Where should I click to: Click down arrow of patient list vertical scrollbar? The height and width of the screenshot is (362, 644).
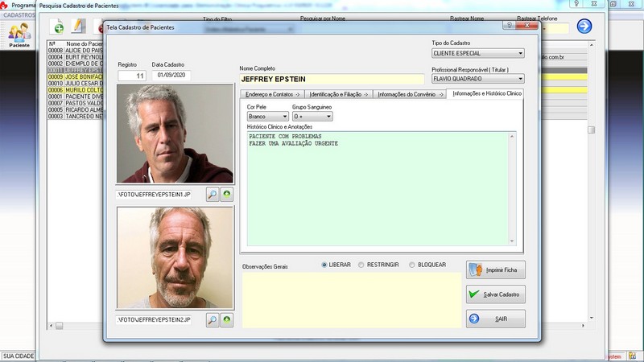click(592, 318)
